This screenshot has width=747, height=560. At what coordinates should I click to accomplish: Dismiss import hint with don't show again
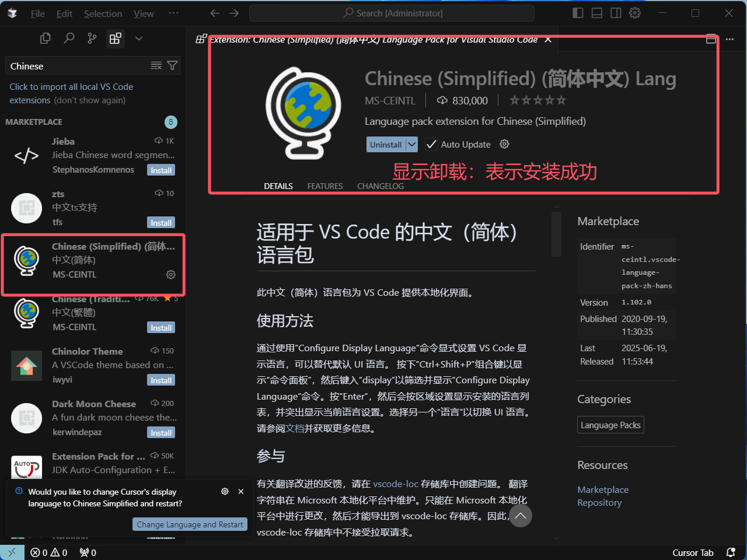90,100
